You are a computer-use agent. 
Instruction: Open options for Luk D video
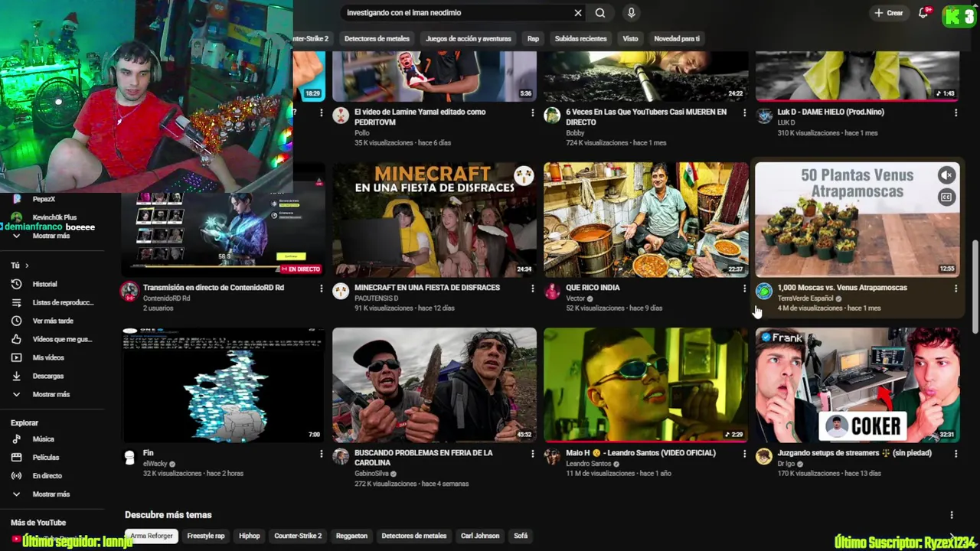pos(955,112)
